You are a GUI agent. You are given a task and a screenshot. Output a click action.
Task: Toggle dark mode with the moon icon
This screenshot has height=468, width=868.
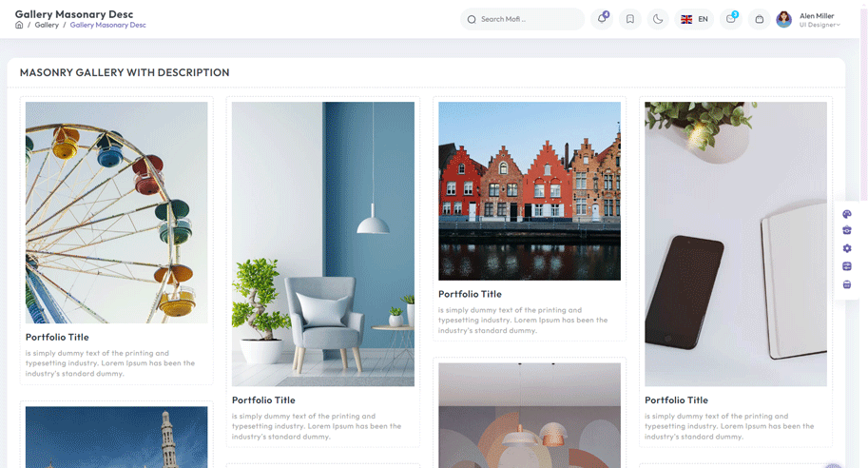(658, 19)
